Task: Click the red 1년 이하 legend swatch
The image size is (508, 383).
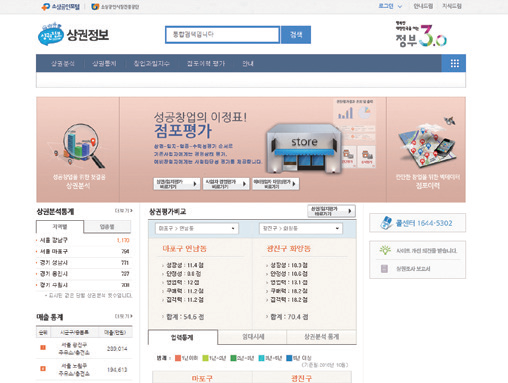Action: pos(178,358)
